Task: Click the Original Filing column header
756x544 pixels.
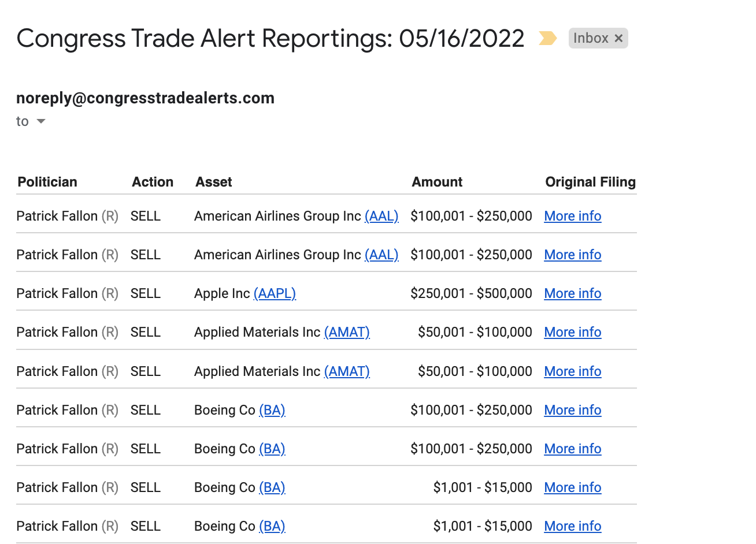Action: [x=590, y=182]
